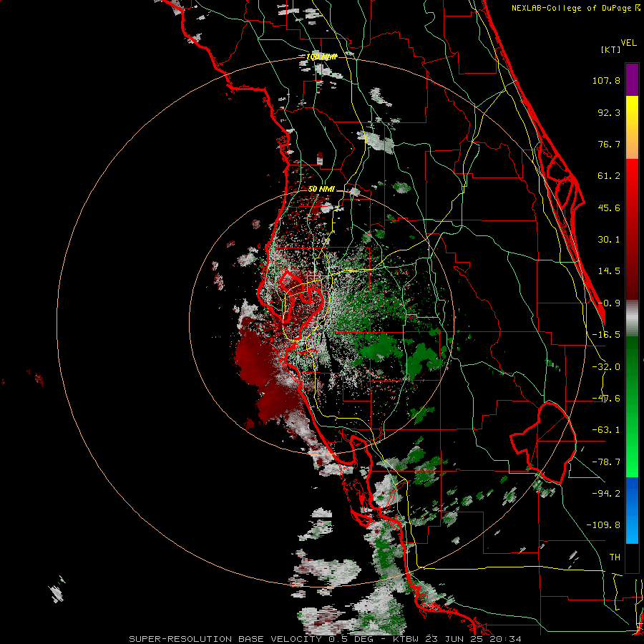
Task: Click the 50 NMI range ring label
Action: (x=321, y=190)
